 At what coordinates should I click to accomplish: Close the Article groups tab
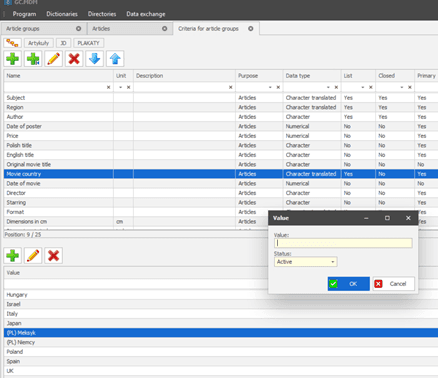pos(79,29)
